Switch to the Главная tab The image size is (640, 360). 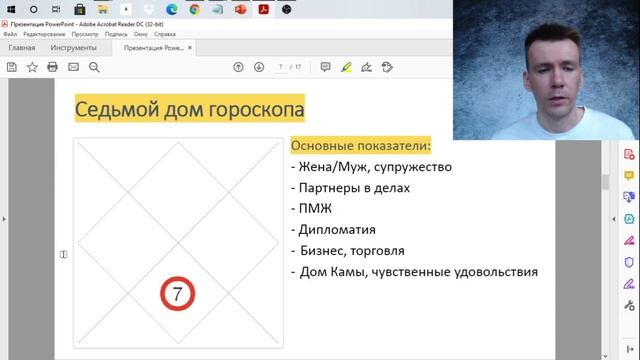(22, 48)
